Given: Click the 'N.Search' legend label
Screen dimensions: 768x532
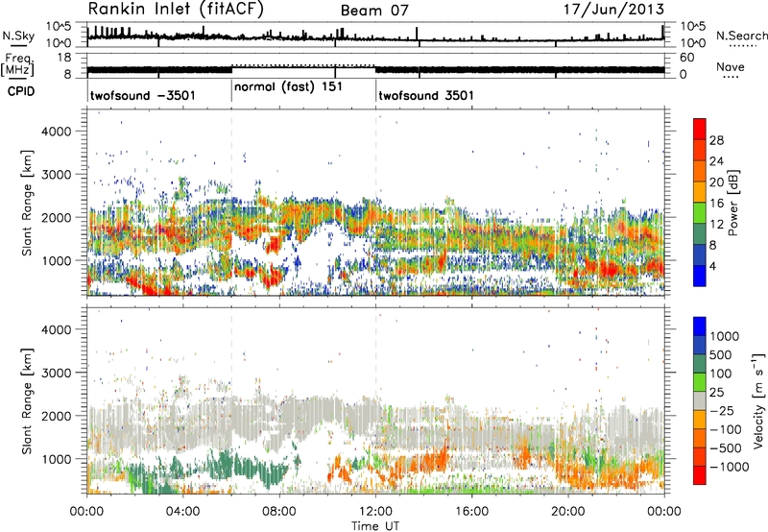Looking at the screenshot, I should [x=741, y=36].
